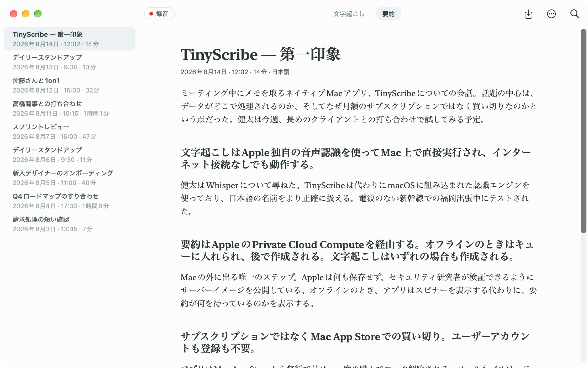Close the window with the red button
The image size is (588, 368).
click(x=14, y=14)
